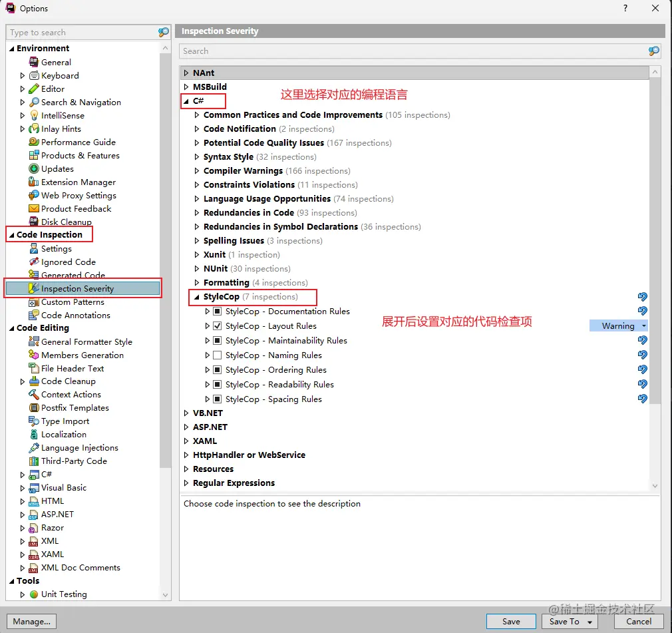Screen dimensions: 672x633
Task: Click the Products & Features icon
Action: [x=34, y=155]
